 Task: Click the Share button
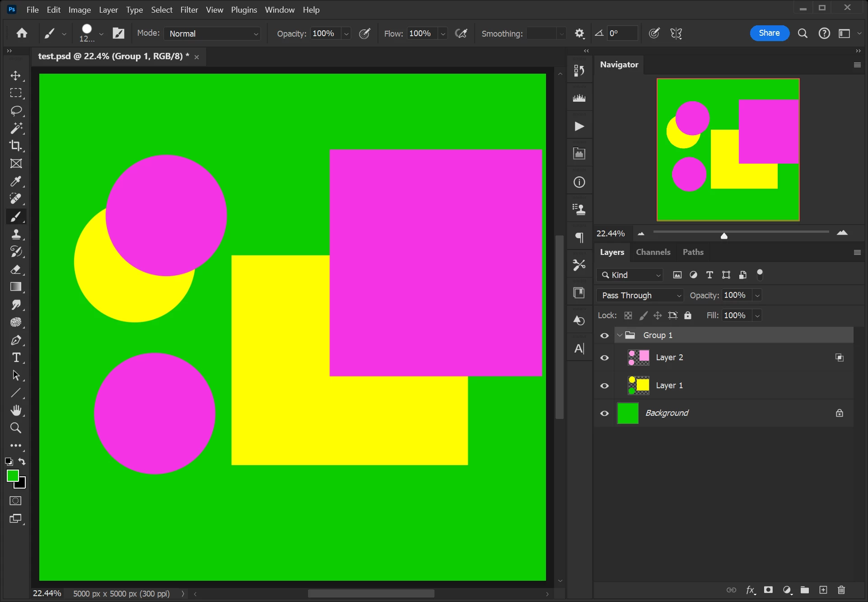coord(769,33)
